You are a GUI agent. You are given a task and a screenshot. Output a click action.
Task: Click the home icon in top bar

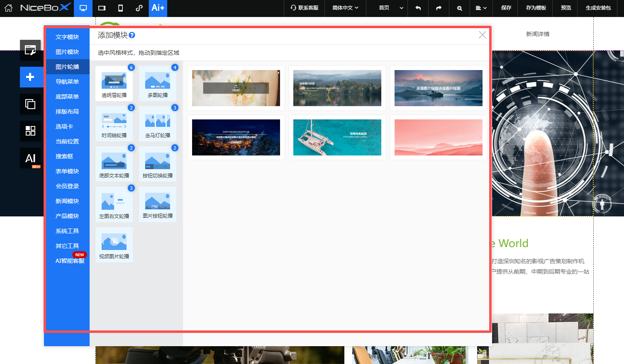[x=8, y=8]
